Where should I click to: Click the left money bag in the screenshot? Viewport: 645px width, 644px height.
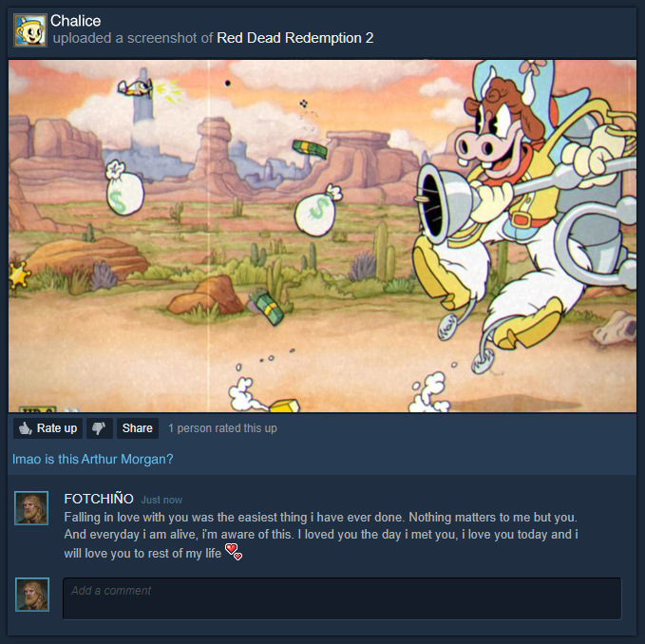click(x=124, y=188)
